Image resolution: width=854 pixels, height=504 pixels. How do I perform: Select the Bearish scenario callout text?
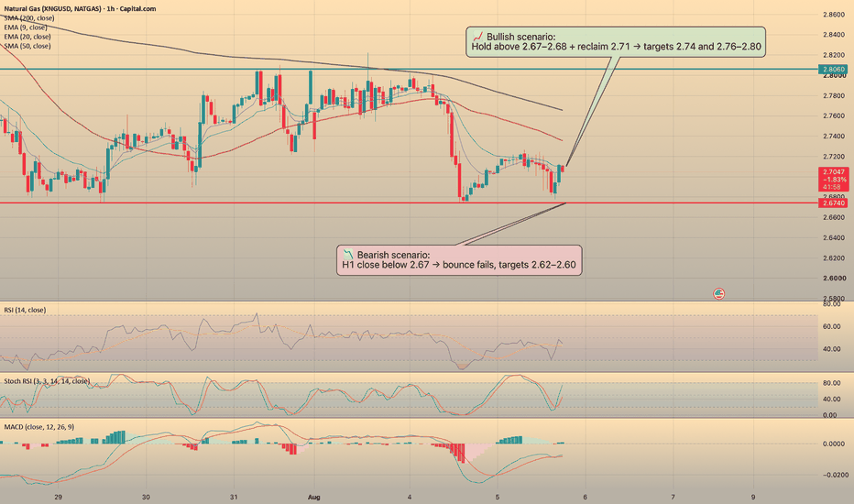point(458,260)
